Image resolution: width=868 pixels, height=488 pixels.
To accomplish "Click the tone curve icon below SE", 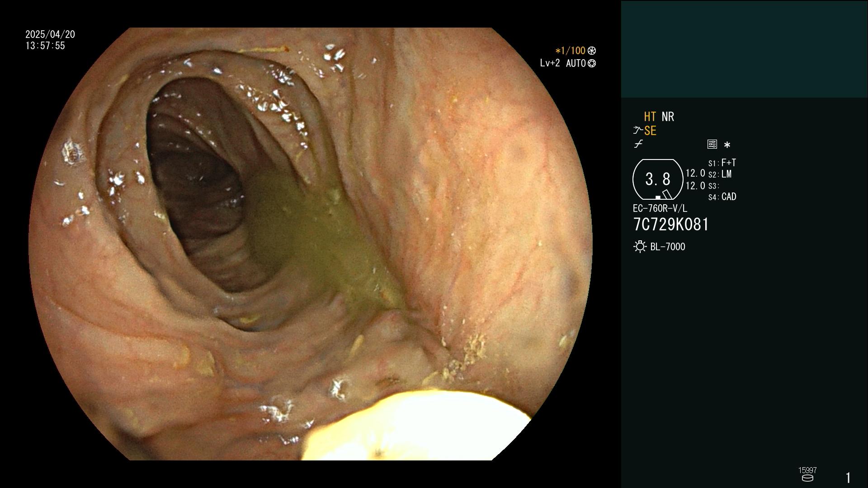I will (638, 144).
